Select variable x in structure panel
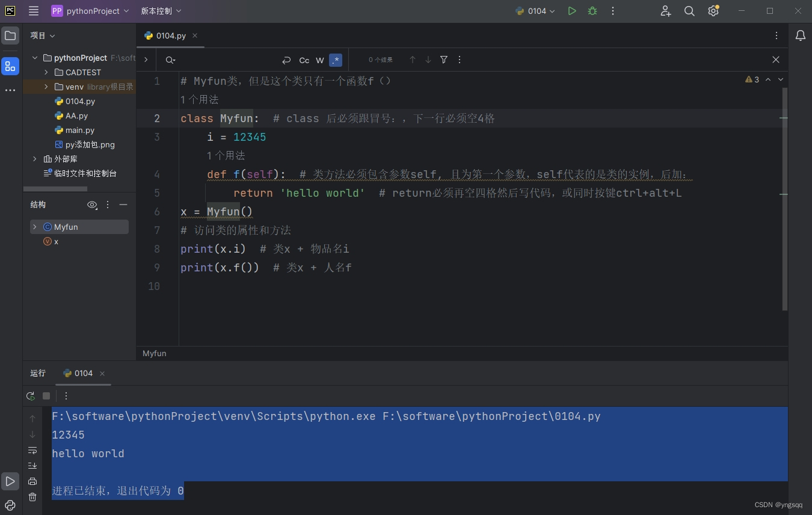This screenshot has width=812, height=515. (51, 241)
